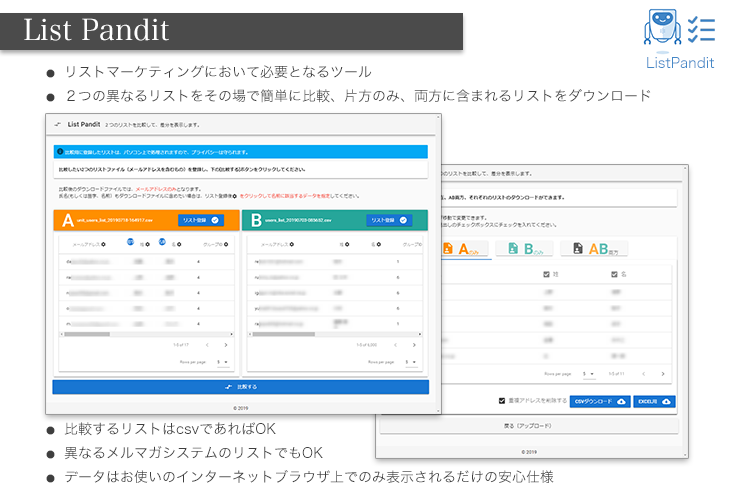Click the 戻る（アップロード）button
Image resolution: width=740 pixels, height=500 pixels.
(529, 426)
